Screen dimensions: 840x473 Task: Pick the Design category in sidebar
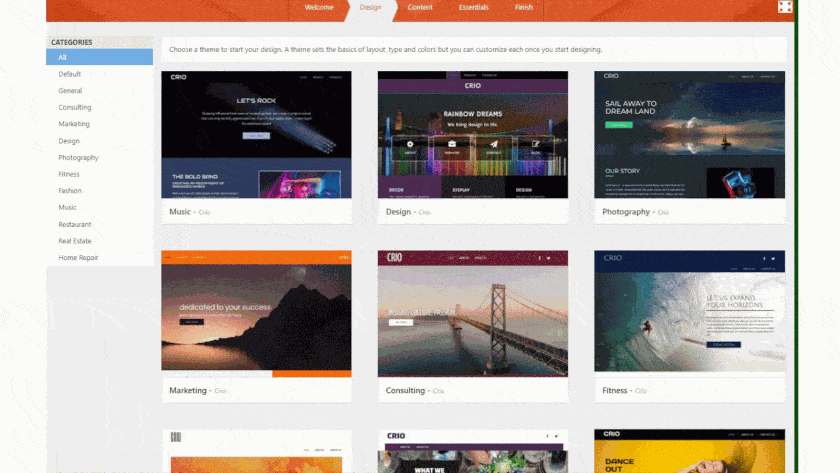(x=69, y=141)
